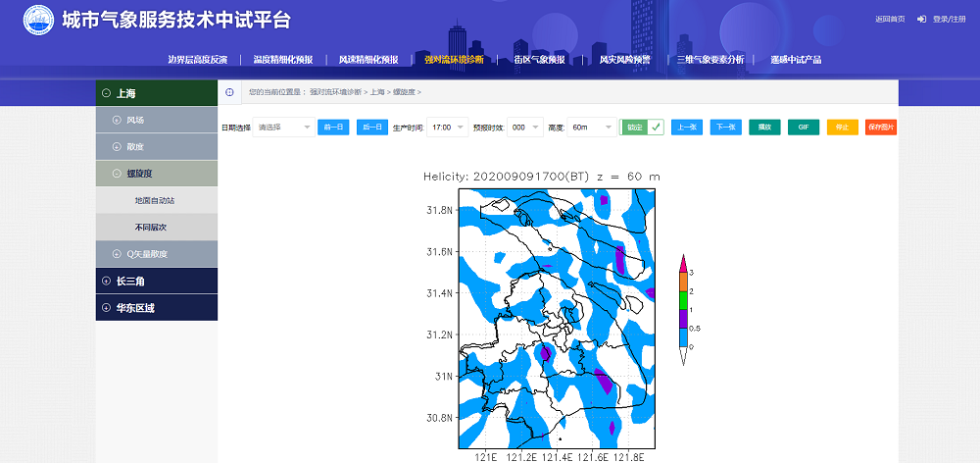Click the Helicity chart title text
980x463 pixels.
[x=541, y=178]
